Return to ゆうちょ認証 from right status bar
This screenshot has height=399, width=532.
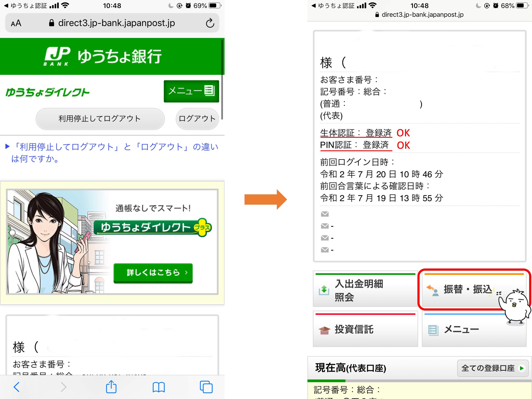click(x=333, y=6)
